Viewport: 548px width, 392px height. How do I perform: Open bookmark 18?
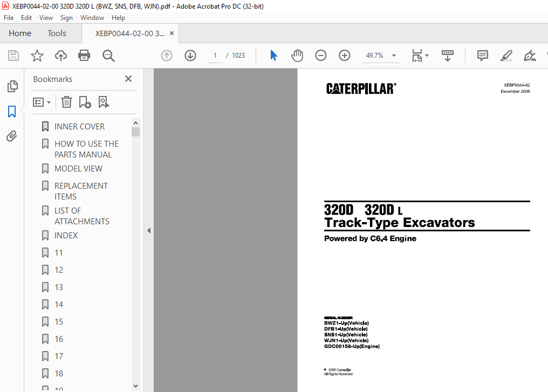pyautogui.click(x=59, y=374)
